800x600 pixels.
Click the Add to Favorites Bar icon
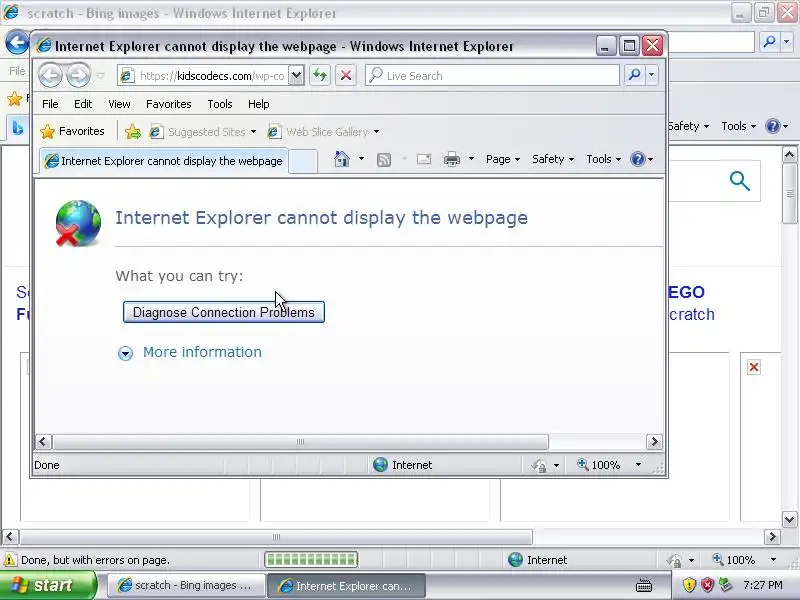(x=133, y=132)
